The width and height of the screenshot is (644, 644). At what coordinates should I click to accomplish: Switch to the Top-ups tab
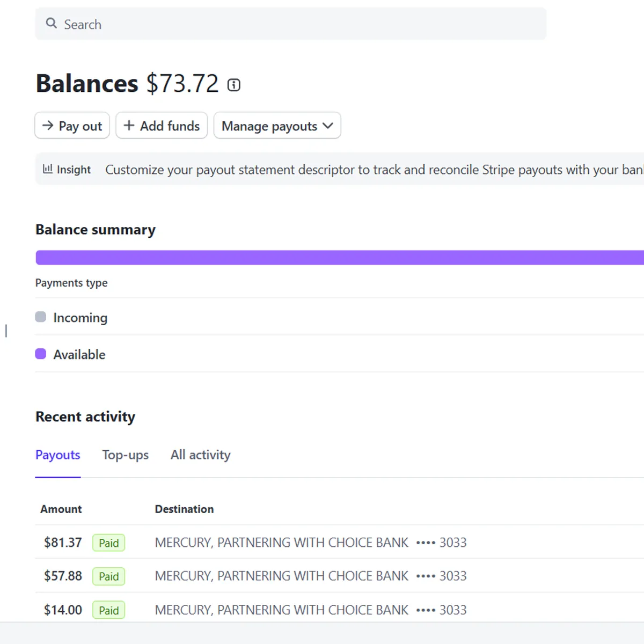[125, 455]
